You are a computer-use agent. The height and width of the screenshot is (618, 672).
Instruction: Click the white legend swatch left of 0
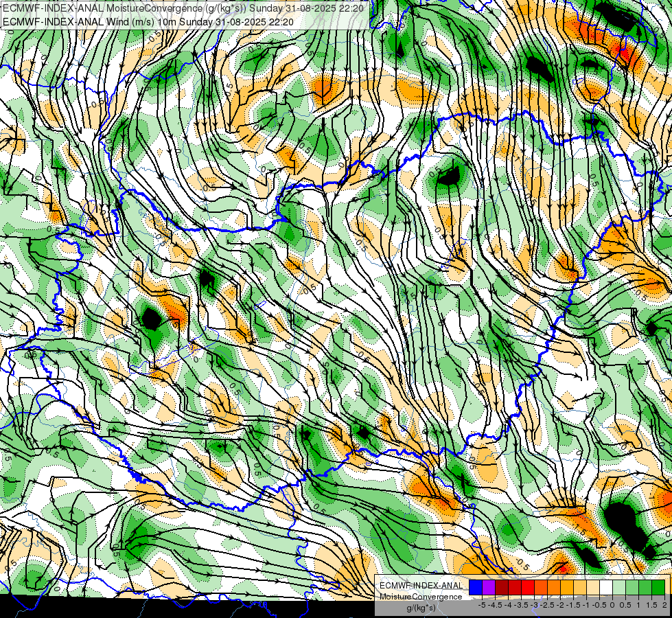tap(606, 588)
